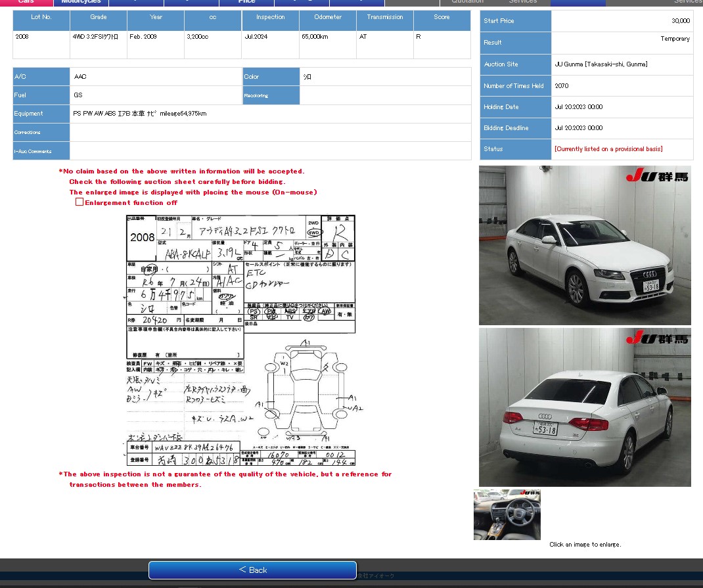Select the equipment text with mileage 64,975km
The height and width of the screenshot is (588, 703).
coord(140,114)
